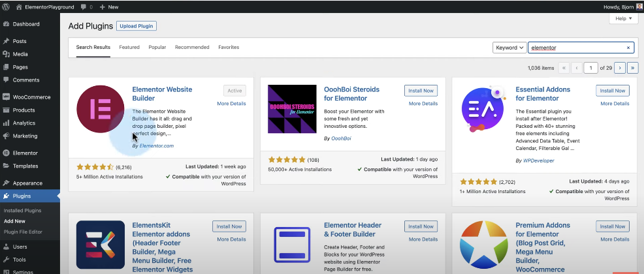Click the Elementor icon in sidebar
Image resolution: width=644 pixels, height=274 pixels.
click(6, 153)
